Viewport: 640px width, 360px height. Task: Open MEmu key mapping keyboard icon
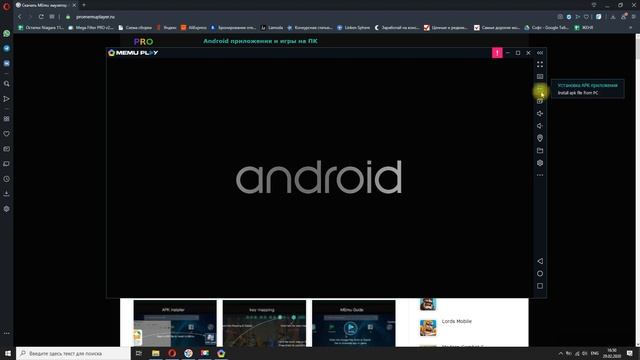pos(540,76)
